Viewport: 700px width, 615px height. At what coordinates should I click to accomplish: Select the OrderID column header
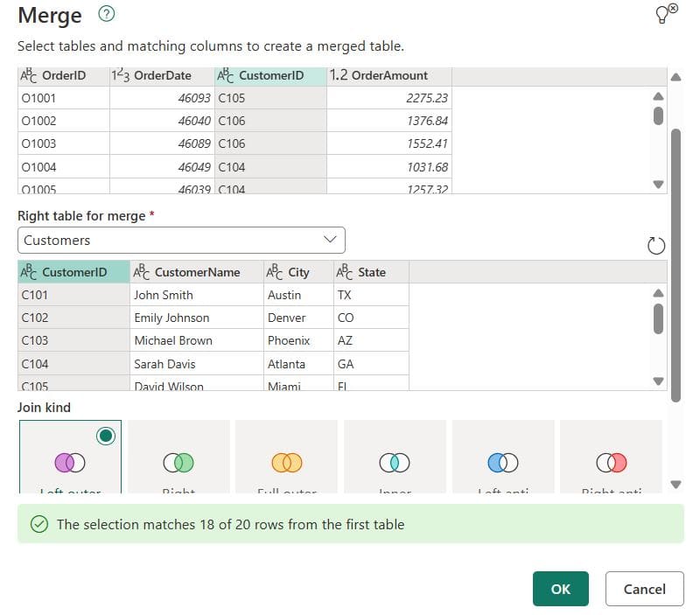pos(64,76)
